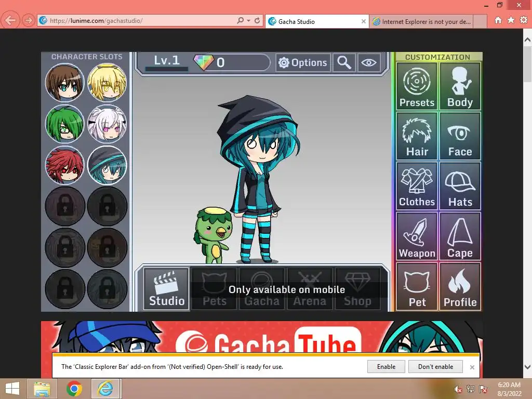Click the rainbow gem currency icon

(204, 62)
